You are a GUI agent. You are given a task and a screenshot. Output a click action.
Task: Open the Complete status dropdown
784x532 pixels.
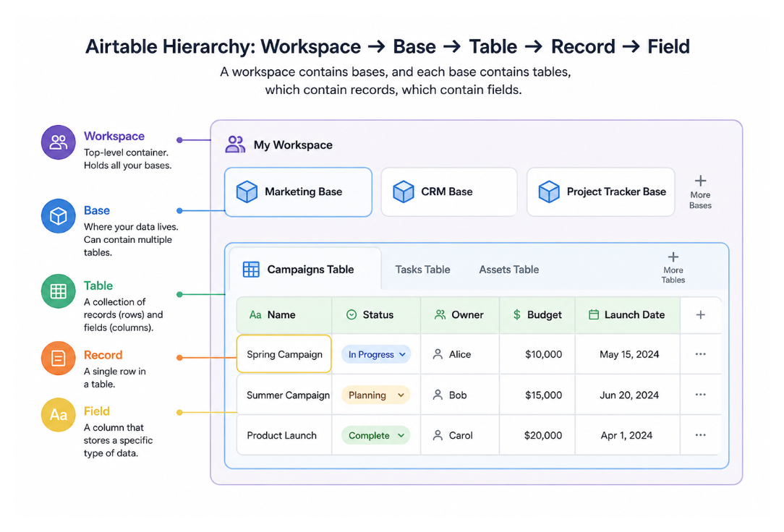pos(376,436)
